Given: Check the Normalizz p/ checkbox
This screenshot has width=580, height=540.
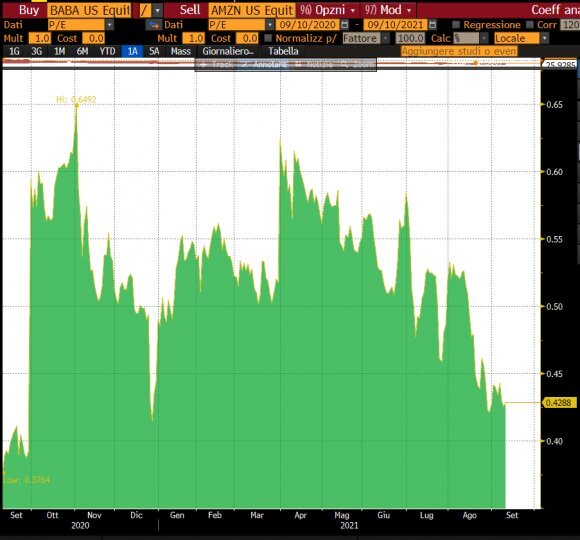Looking at the screenshot, I should click(268, 38).
